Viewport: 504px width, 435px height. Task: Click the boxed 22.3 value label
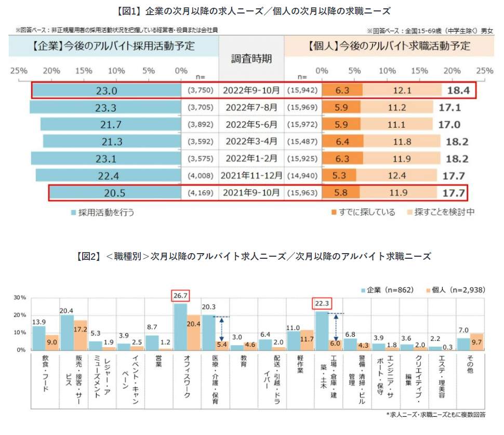coord(323,303)
